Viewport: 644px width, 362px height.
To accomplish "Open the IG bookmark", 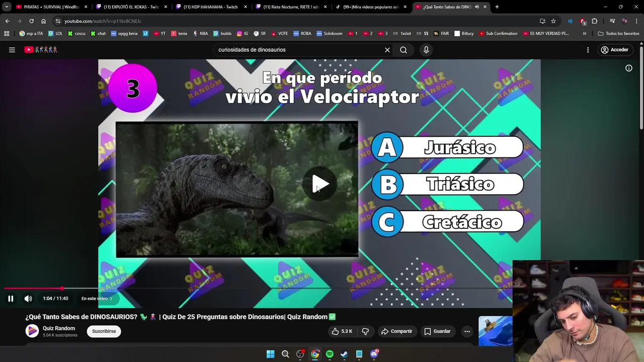I will coord(243,34).
